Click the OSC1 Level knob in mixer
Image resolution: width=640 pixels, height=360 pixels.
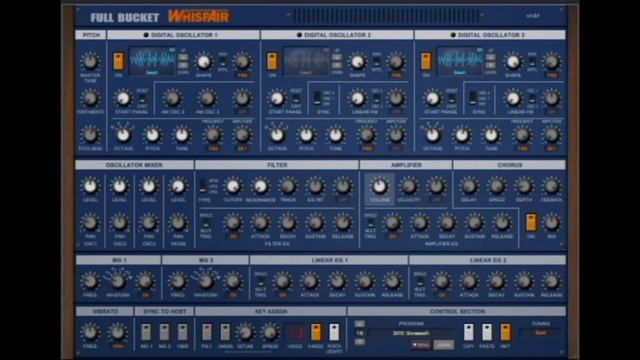[x=90, y=186]
